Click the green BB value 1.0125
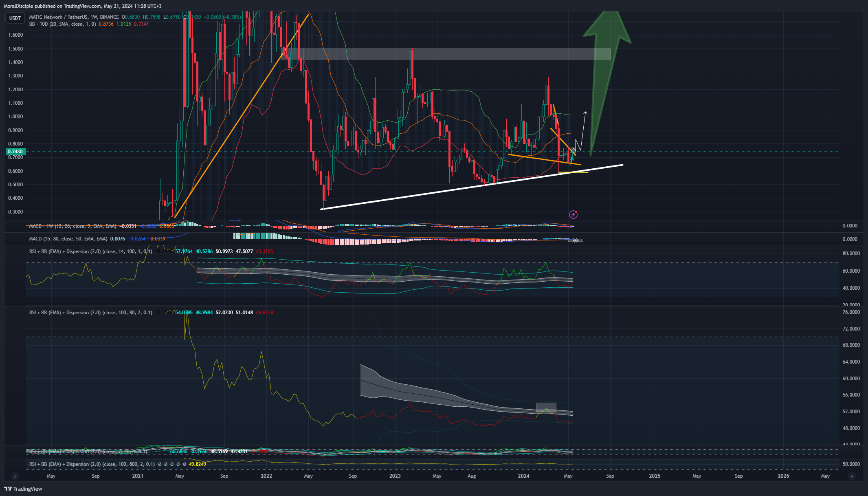The width and height of the screenshot is (868, 496). point(124,24)
